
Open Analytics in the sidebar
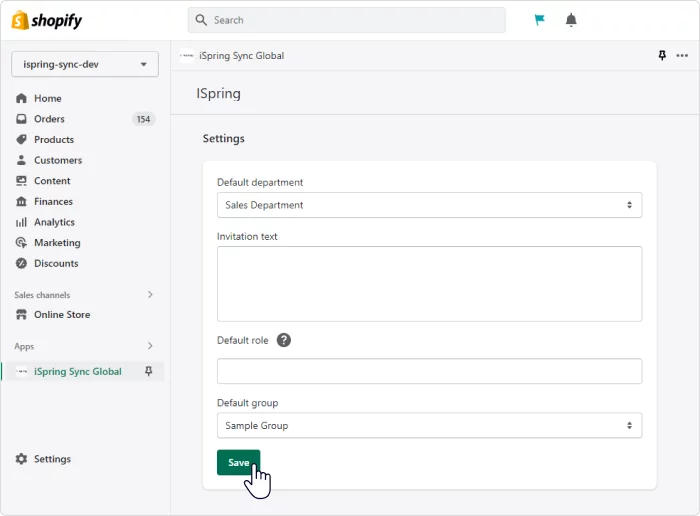pos(54,222)
